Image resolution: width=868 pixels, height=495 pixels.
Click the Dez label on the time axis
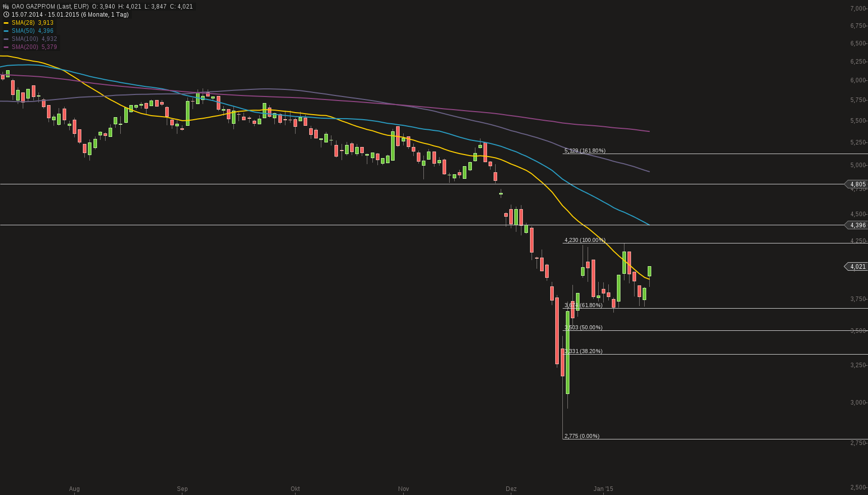coord(511,489)
